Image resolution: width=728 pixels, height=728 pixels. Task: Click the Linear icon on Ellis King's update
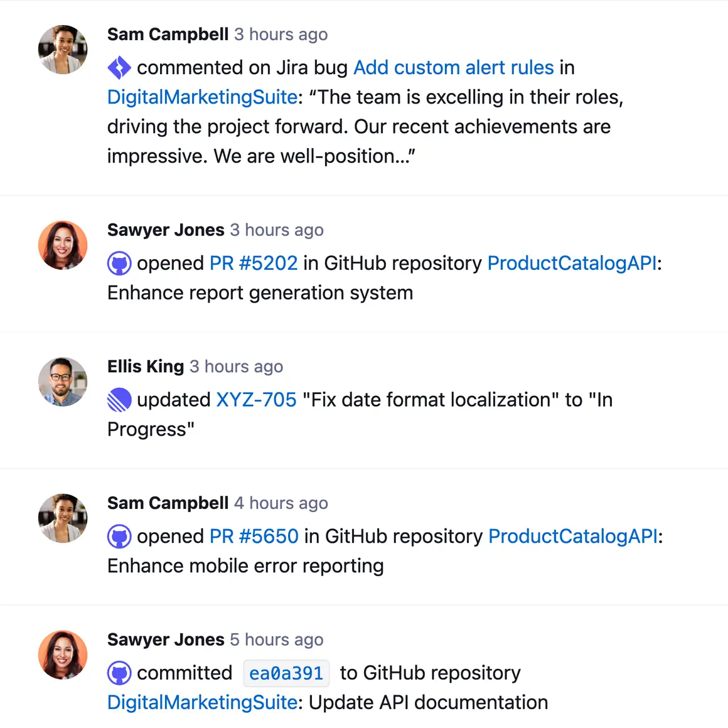[x=119, y=399]
